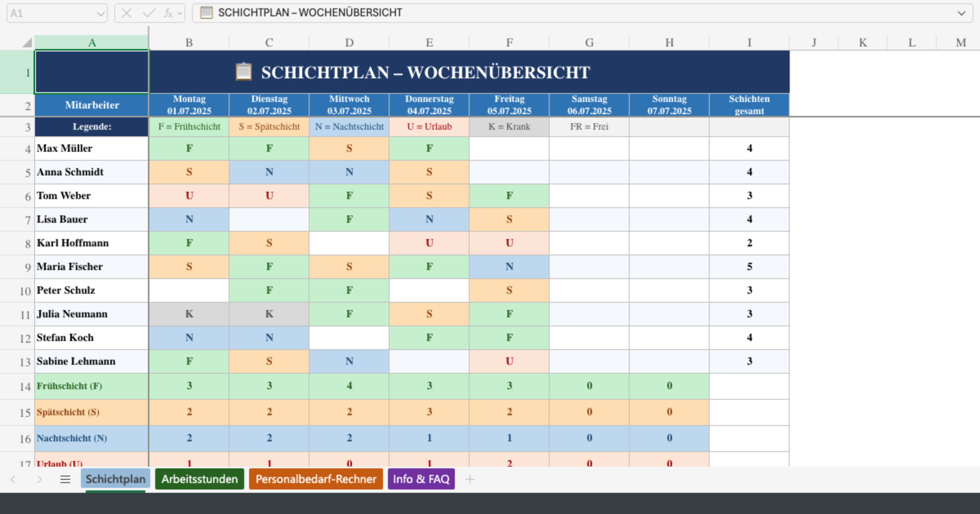Screen dimensions: 980x514
Task: Select column header B
Action: tap(189, 42)
